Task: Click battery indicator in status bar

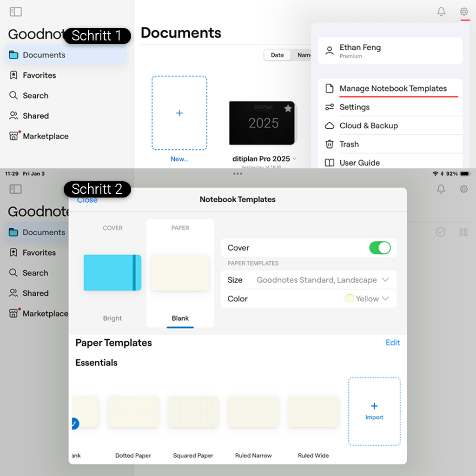Action: point(465,174)
